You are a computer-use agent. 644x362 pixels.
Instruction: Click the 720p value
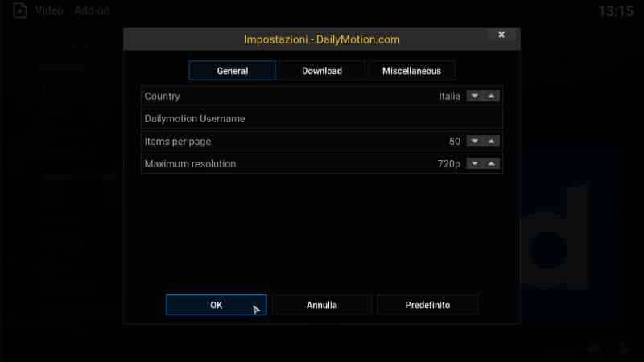coord(449,164)
